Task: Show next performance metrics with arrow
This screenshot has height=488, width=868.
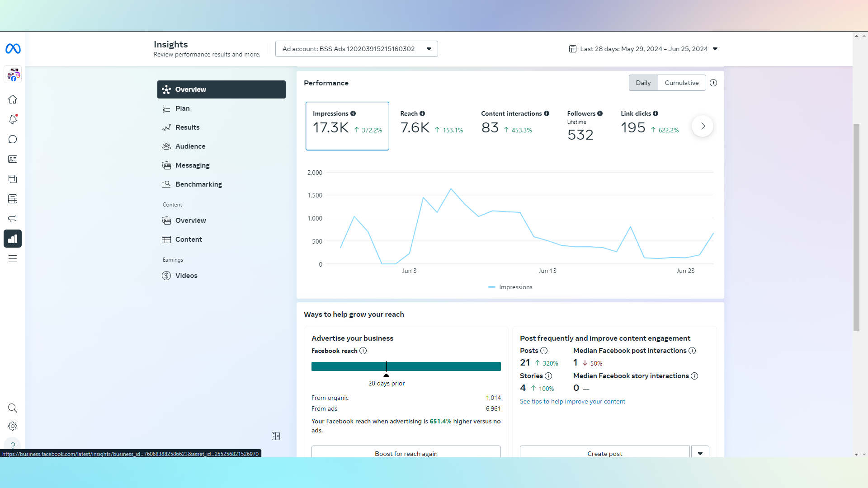Action: click(703, 126)
